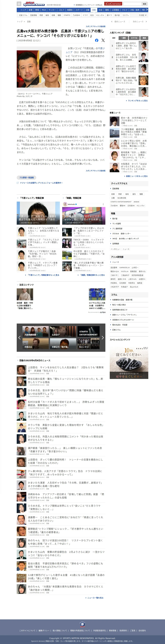Open 広末涼子 carousel thumbnail
165x644 pixels.
(63, 331)
